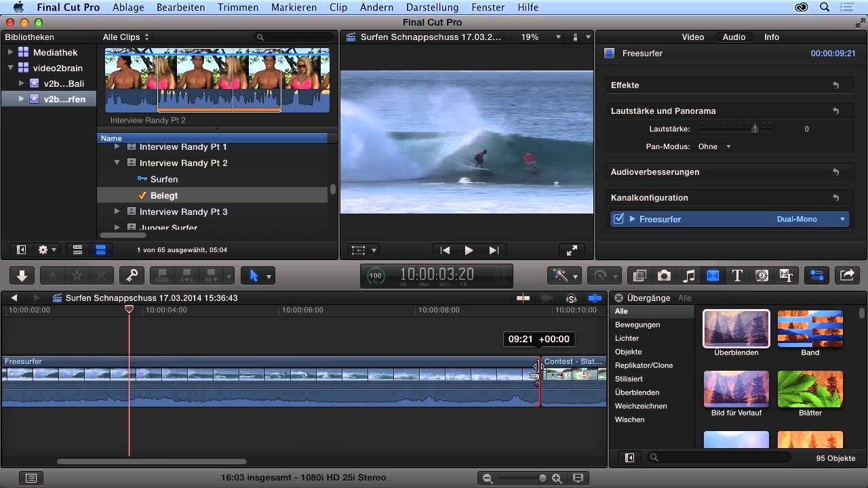Viewport: 868px width, 488px height.
Task: Toggle timeline snapping
Action: pos(595,298)
